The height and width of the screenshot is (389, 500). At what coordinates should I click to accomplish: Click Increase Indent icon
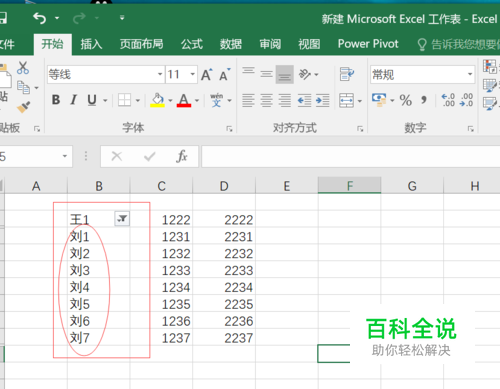[322, 100]
